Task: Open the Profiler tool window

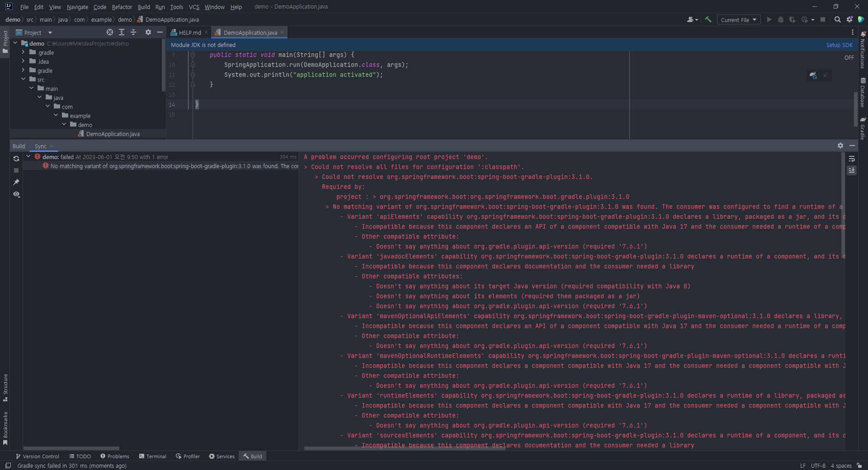Action: (x=188, y=456)
